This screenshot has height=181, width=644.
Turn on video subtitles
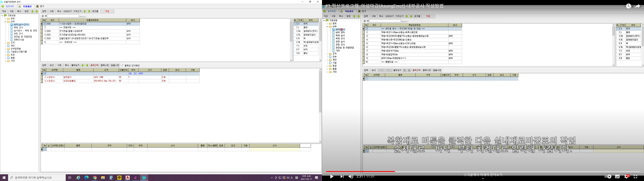pos(617,176)
